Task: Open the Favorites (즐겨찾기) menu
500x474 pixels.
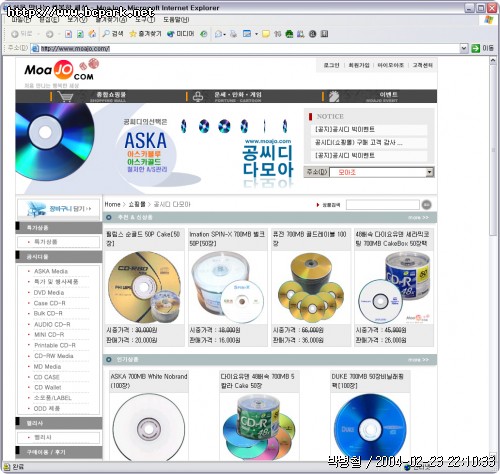Action: point(111,20)
